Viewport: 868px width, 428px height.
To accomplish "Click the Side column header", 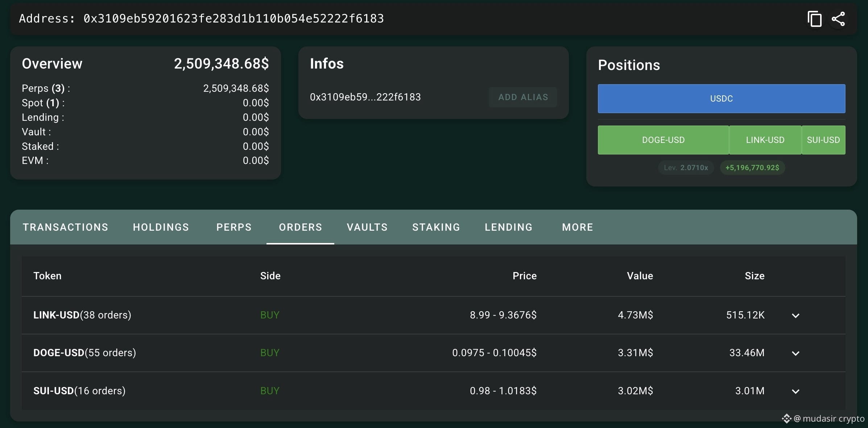I will click(270, 276).
